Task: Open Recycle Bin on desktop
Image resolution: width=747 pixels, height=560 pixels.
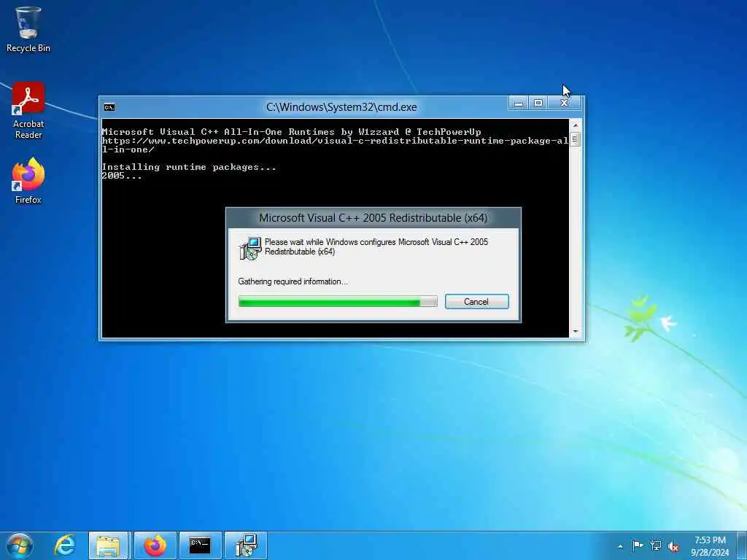Action: [28, 30]
